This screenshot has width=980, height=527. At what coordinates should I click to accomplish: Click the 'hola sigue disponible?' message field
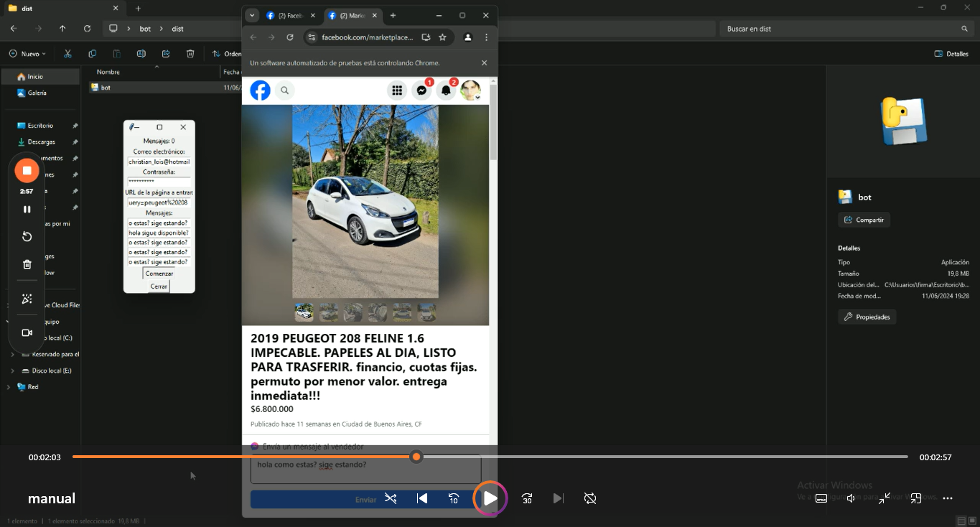pyautogui.click(x=159, y=233)
